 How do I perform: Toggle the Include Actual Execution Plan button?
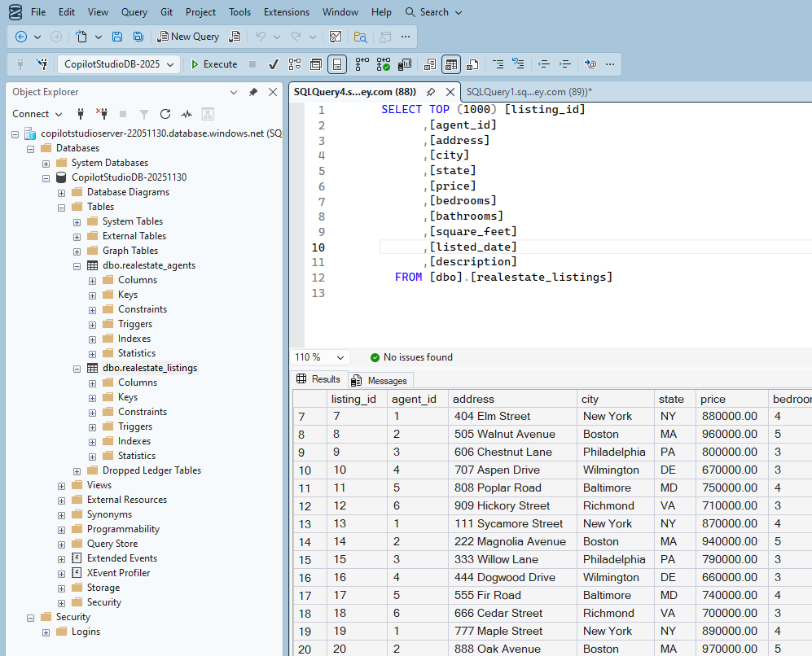pos(362,64)
